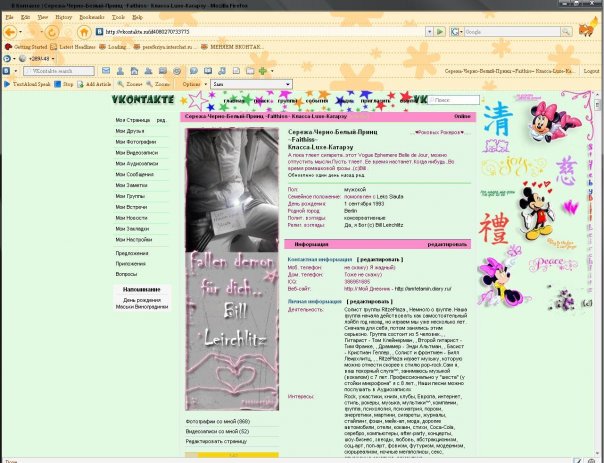The height and width of the screenshot is (463, 604).
Task: Open the File menu
Action: (9, 17)
